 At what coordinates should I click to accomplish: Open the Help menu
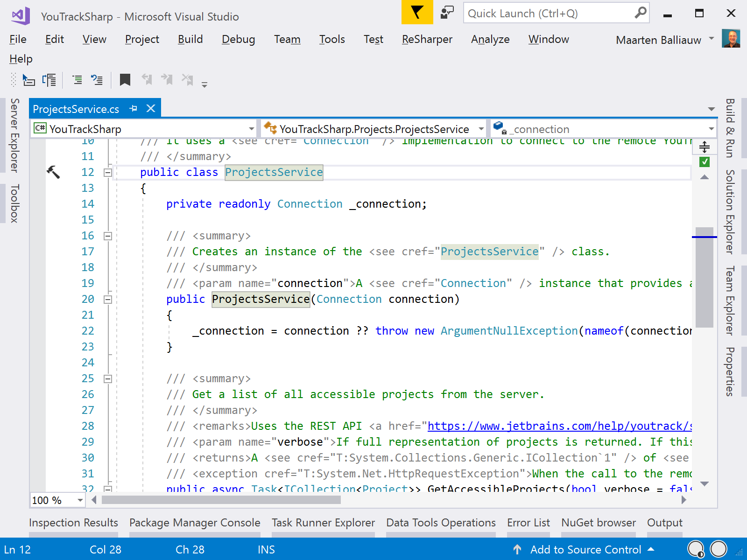pyautogui.click(x=21, y=59)
